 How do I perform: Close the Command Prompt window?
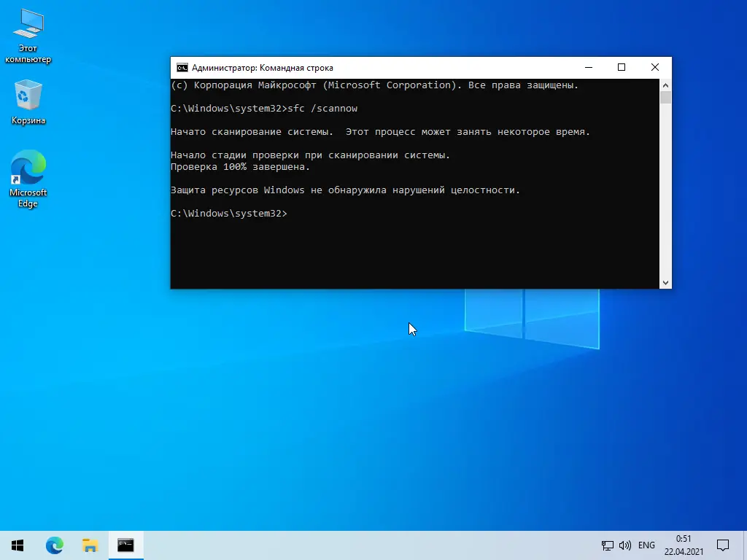[655, 68]
